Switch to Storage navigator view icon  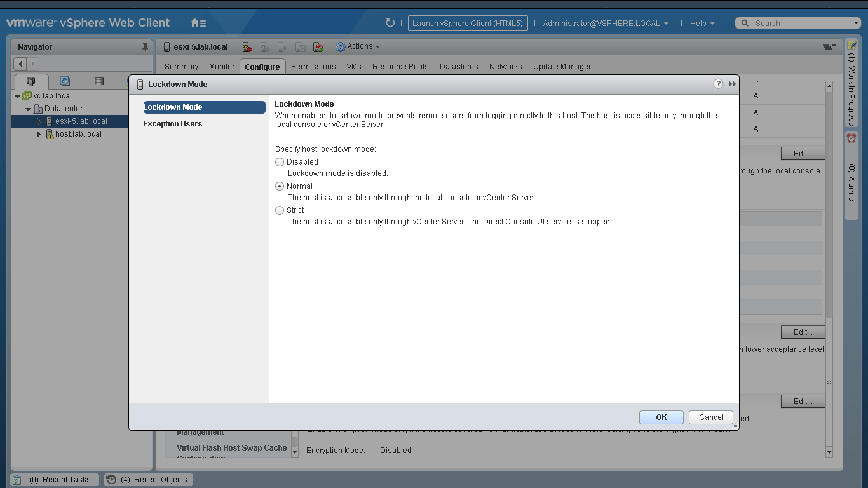pos(98,81)
